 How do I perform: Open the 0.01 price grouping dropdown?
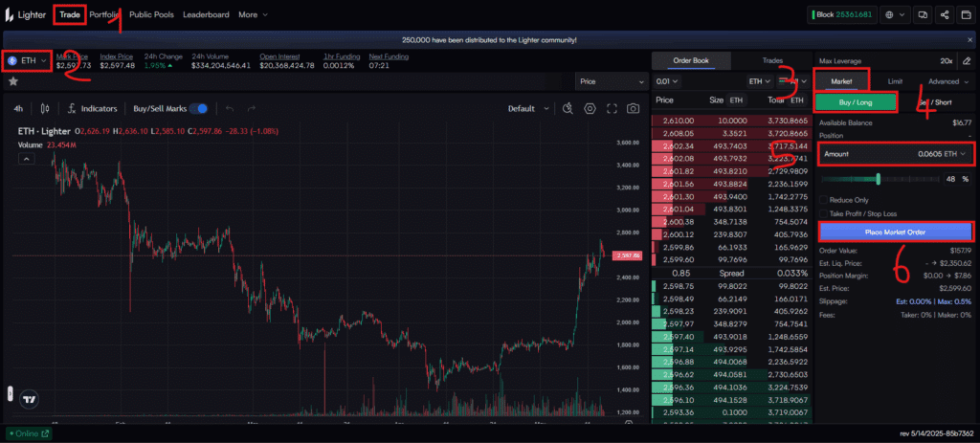(666, 81)
